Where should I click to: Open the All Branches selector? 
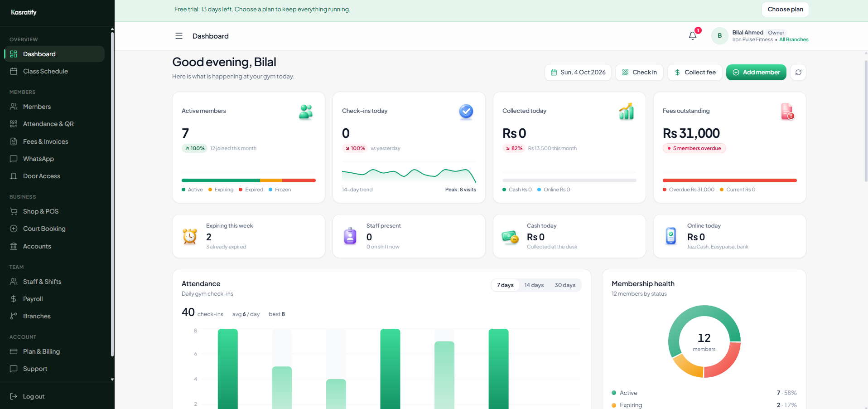pyautogui.click(x=794, y=39)
